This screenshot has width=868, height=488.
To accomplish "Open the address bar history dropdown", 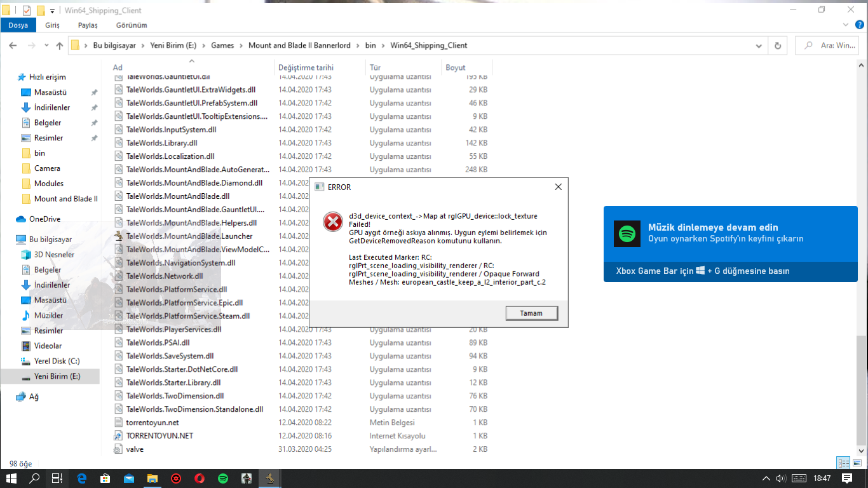I will (759, 46).
